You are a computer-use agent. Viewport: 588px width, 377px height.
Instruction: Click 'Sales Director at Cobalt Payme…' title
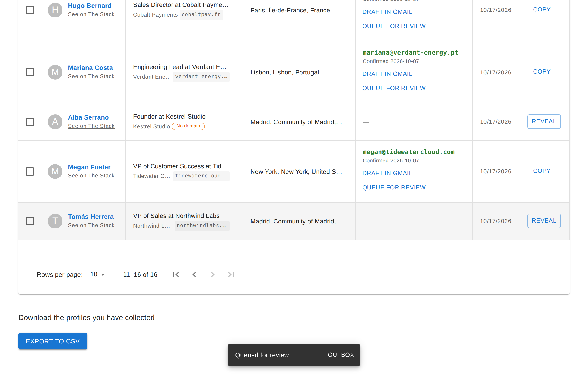[x=181, y=5]
